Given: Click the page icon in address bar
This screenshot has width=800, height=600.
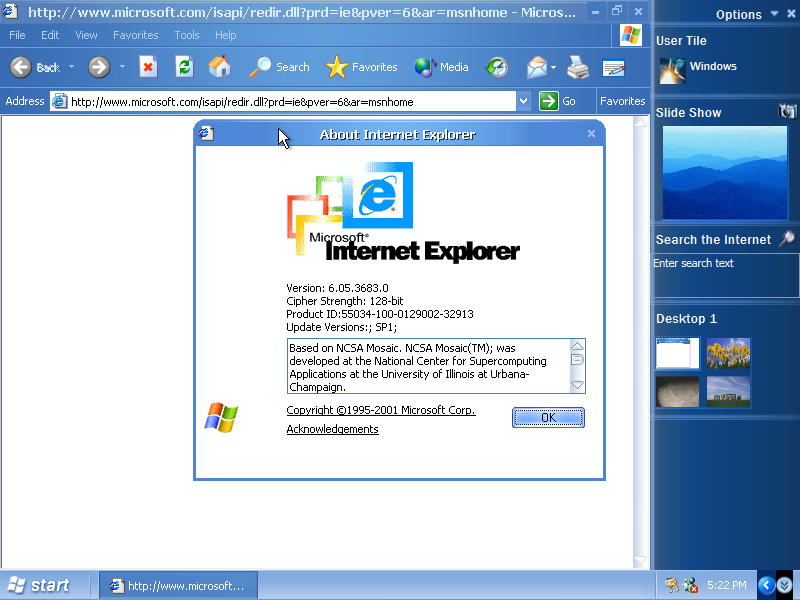Looking at the screenshot, I should click(59, 101).
